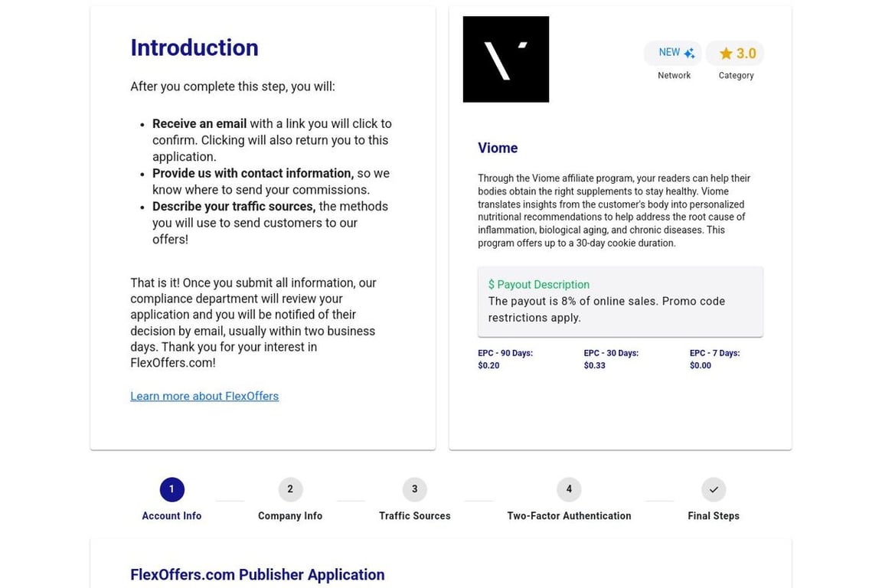The width and height of the screenshot is (882, 588).
Task: Click the 3.0 star category rating badge
Action: point(735,53)
